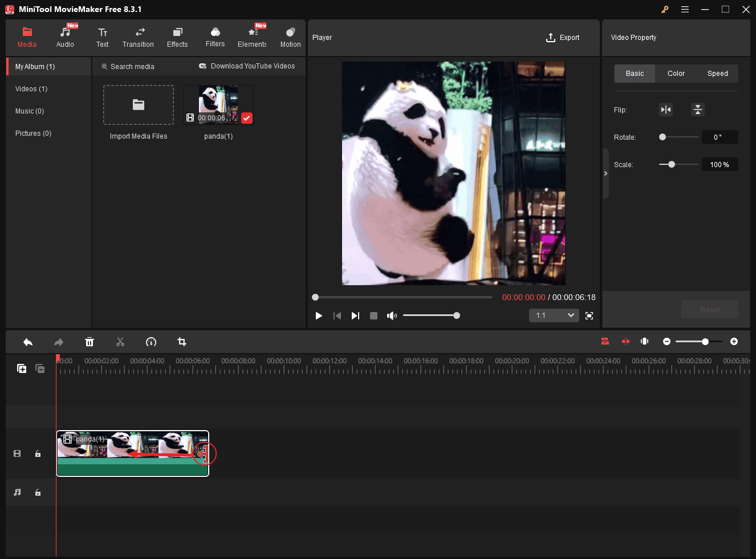Viewport: 756px width, 559px height.
Task: Add a new track to the timeline
Action: pos(22,368)
